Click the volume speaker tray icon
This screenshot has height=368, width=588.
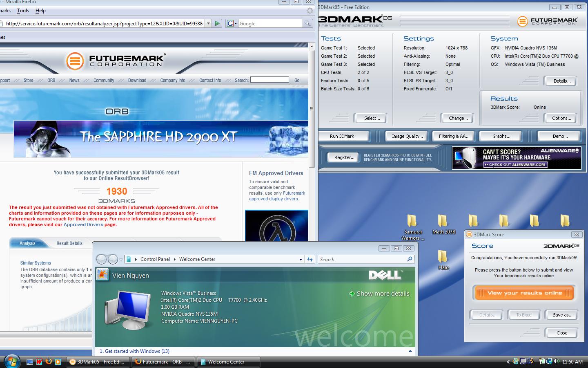click(x=557, y=361)
